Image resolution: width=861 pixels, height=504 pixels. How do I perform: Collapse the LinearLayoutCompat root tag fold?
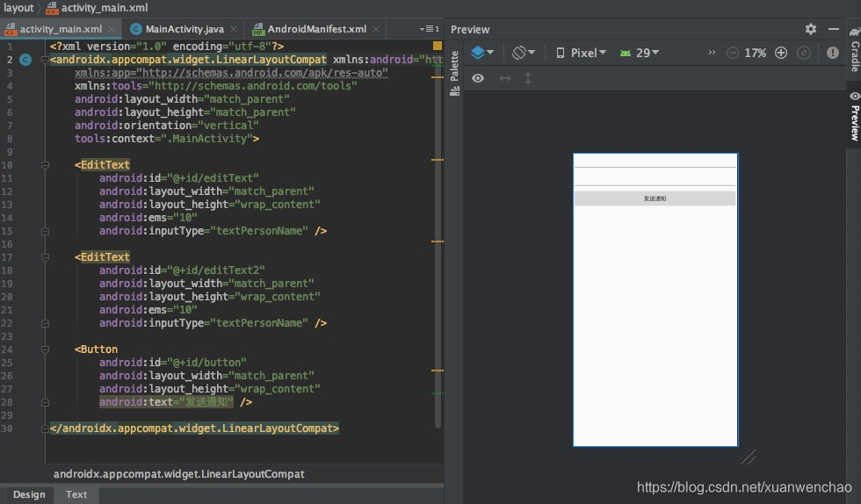coord(45,60)
